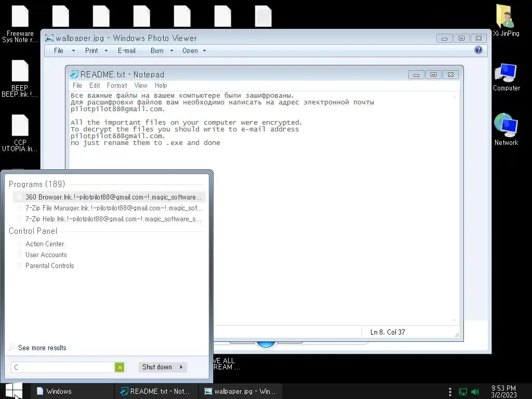Click the Ln 8, Col 37 status text
The image size is (532, 399).
click(x=388, y=332)
